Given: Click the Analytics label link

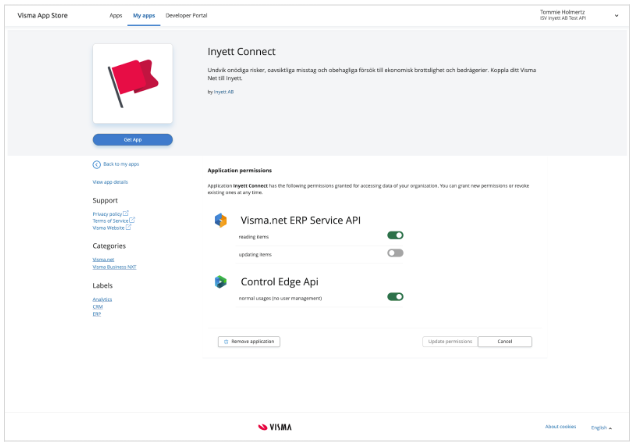Looking at the screenshot, I should (102, 300).
